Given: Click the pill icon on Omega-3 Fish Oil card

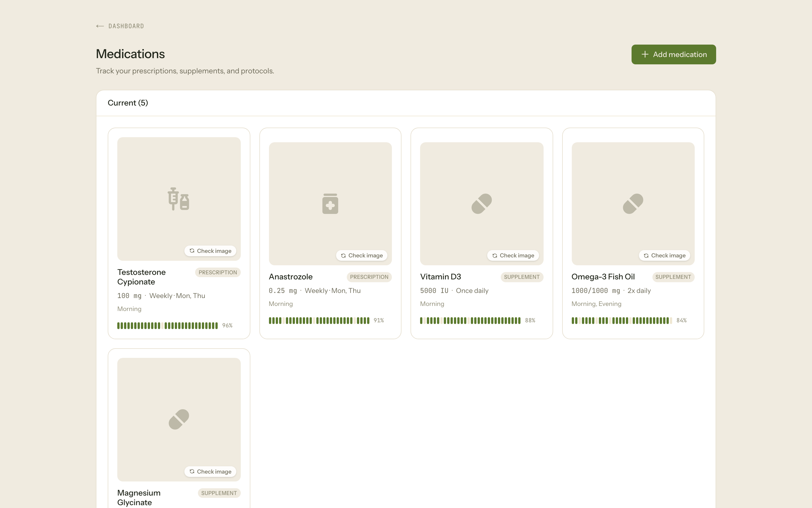Looking at the screenshot, I should (633, 203).
